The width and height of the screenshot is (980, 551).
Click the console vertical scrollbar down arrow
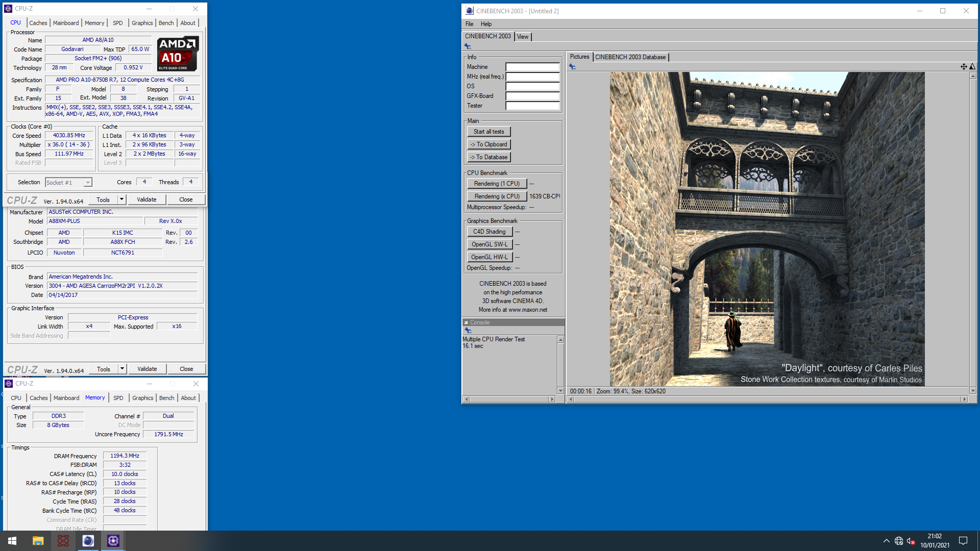tap(560, 391)
